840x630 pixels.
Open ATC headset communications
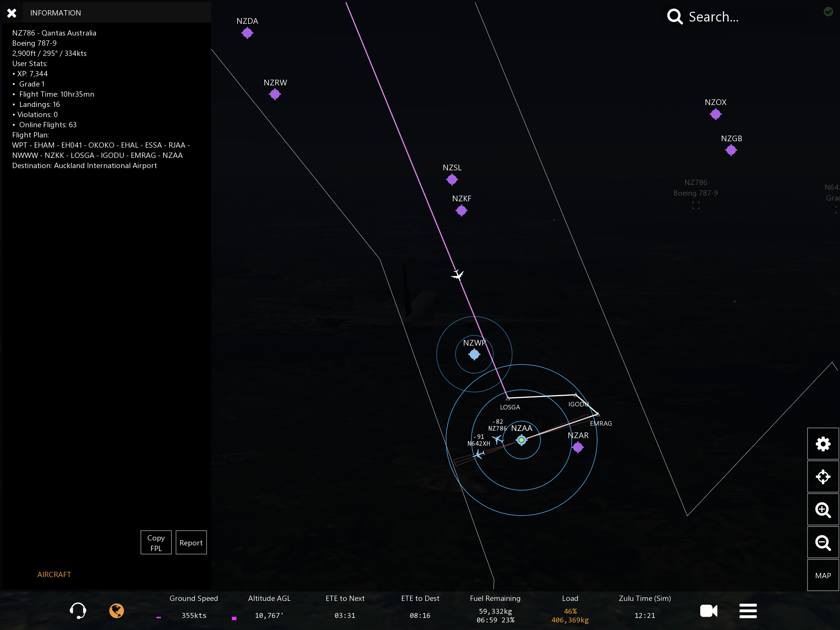click(78, 610)
